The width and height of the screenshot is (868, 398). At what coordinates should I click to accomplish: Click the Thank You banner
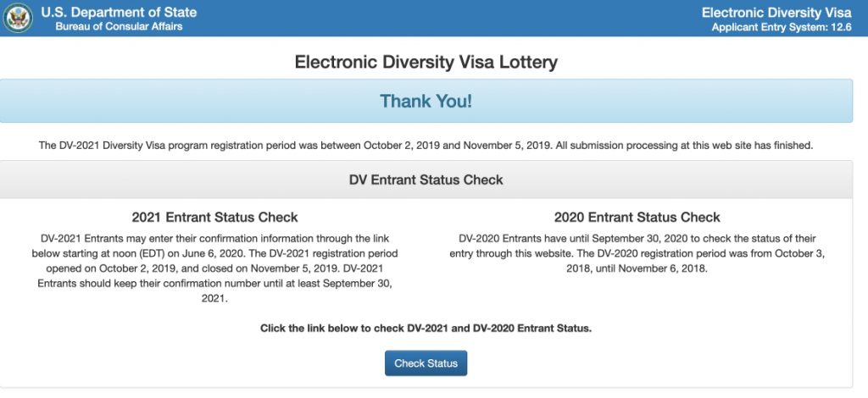(x=426, y=102)
